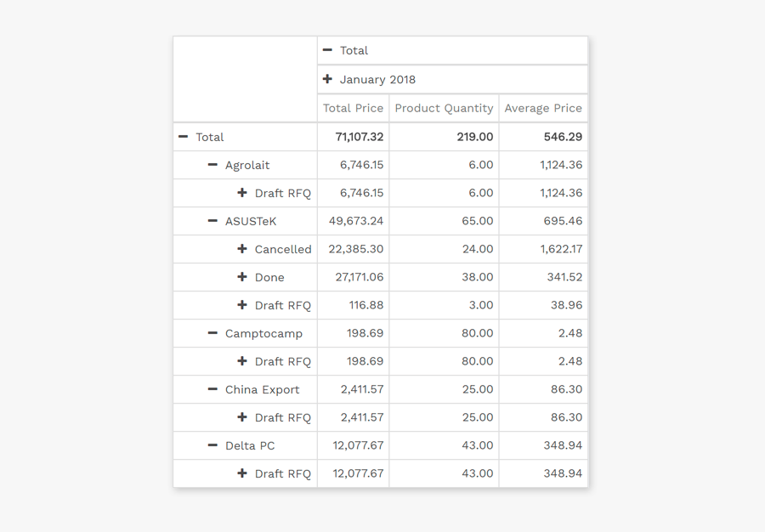Sort by Total Price column header
The width and height of the screenshot is (765, 532).
click(x=353, y=108)
